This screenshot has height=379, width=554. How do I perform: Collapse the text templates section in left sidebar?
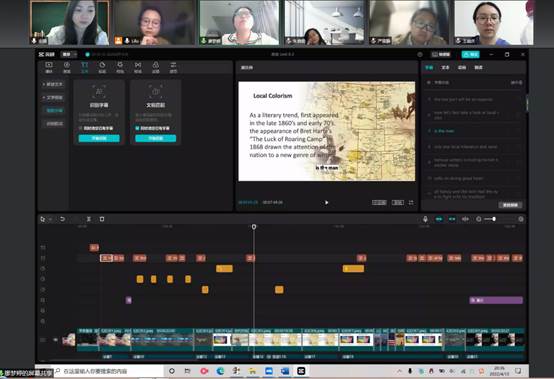(53, 97)
